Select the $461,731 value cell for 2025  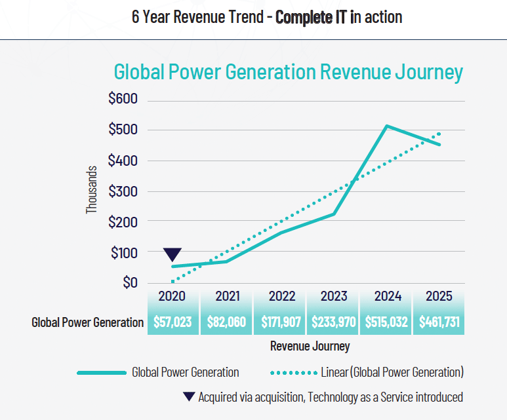(439, 322)
